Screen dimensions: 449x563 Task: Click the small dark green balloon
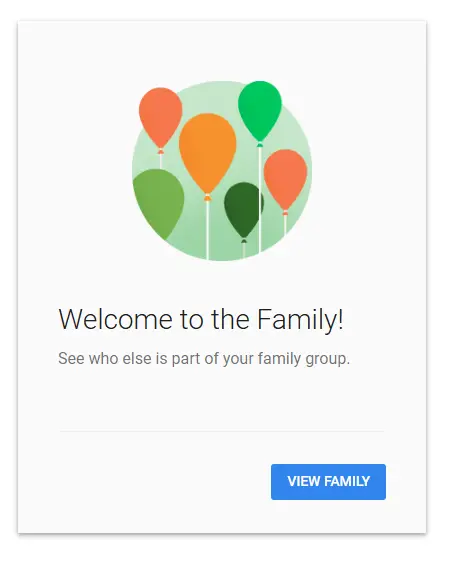[243, 210]
